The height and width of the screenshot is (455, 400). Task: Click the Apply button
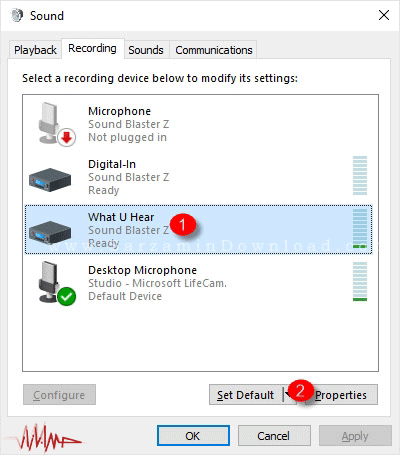(355, 436)
